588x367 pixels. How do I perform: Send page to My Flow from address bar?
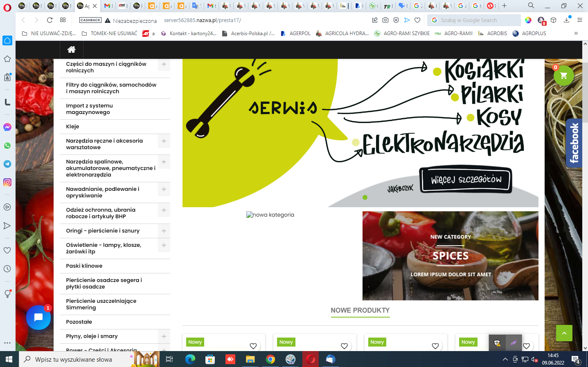coord(407,20)
